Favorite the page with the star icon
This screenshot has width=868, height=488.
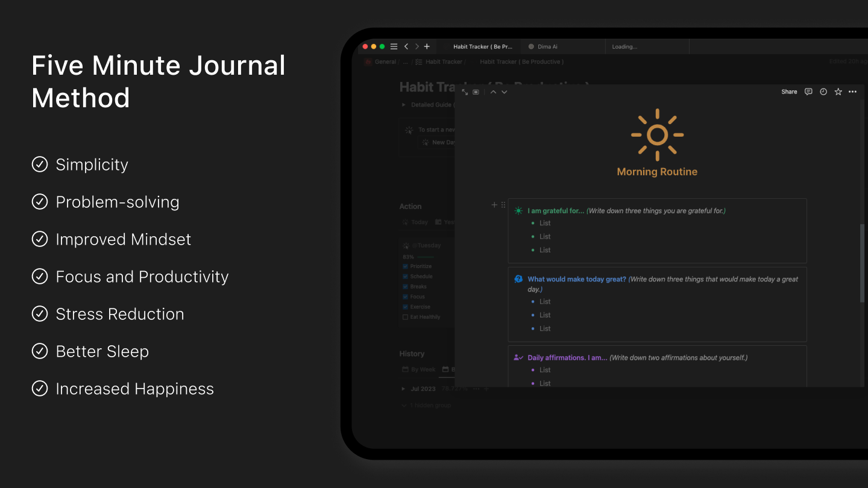click(x=838, y=92)
